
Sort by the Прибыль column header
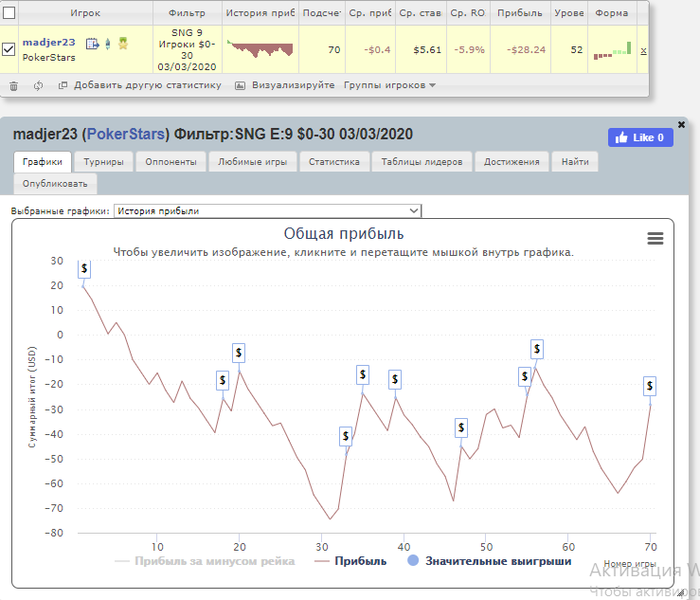coord(520,13)
